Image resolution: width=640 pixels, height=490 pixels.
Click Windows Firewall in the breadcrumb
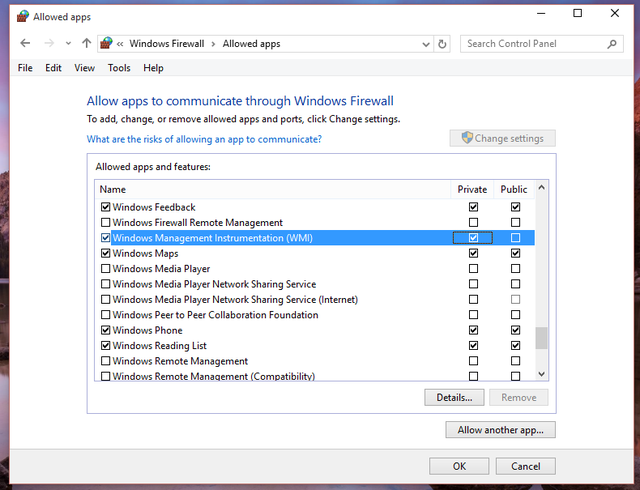pyautogui.click(x=167, y=44)
